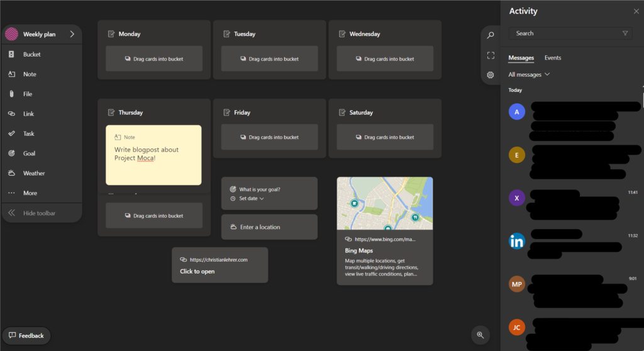Select the yellow Project Moca note
The height and width of the screenshot is (351, 644).
pos(153,155)
